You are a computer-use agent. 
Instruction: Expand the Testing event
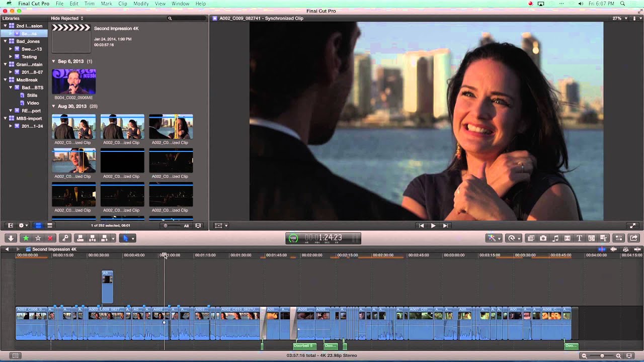(11, 57)
